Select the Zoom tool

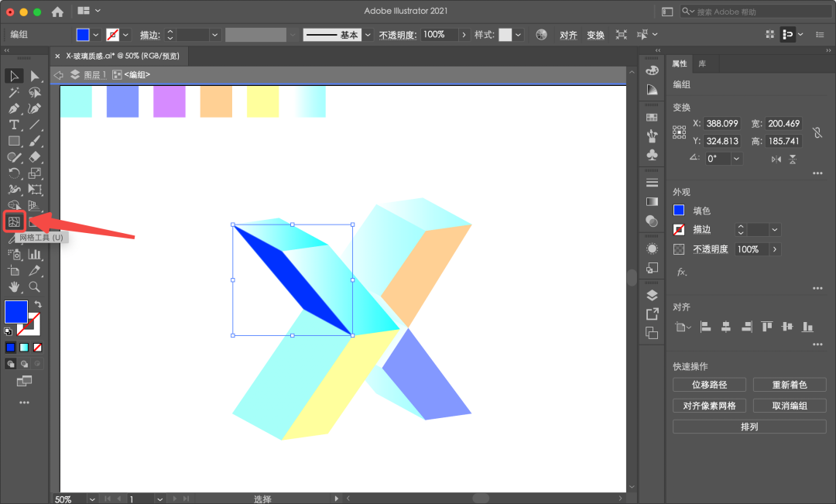[35, 287]
